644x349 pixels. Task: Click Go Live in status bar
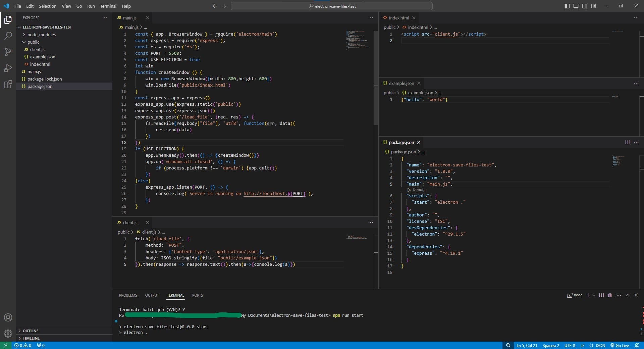click(620, 345)
